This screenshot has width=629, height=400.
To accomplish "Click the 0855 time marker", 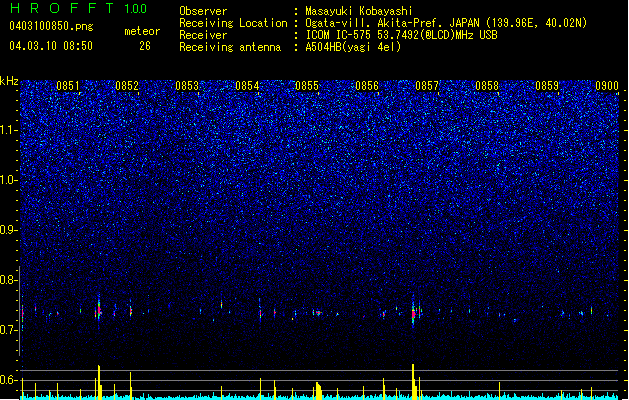I will point(307,86).
